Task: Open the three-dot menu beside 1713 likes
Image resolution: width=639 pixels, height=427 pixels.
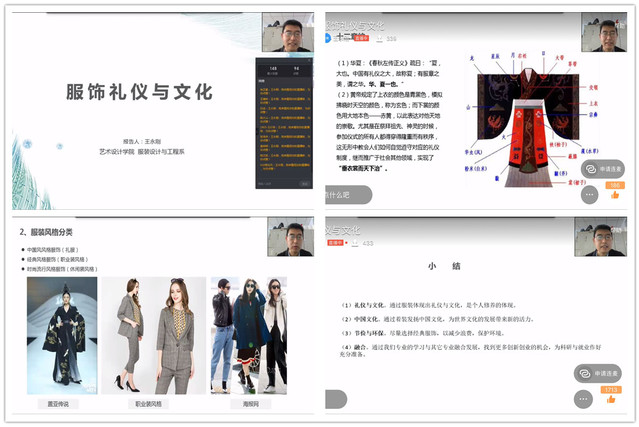Action: 584,399
